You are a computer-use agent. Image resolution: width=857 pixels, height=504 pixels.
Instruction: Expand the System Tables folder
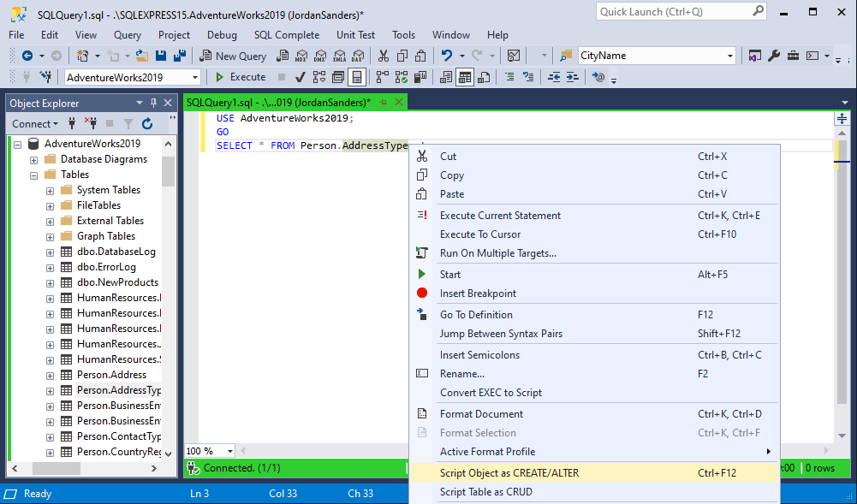point(50,191)
